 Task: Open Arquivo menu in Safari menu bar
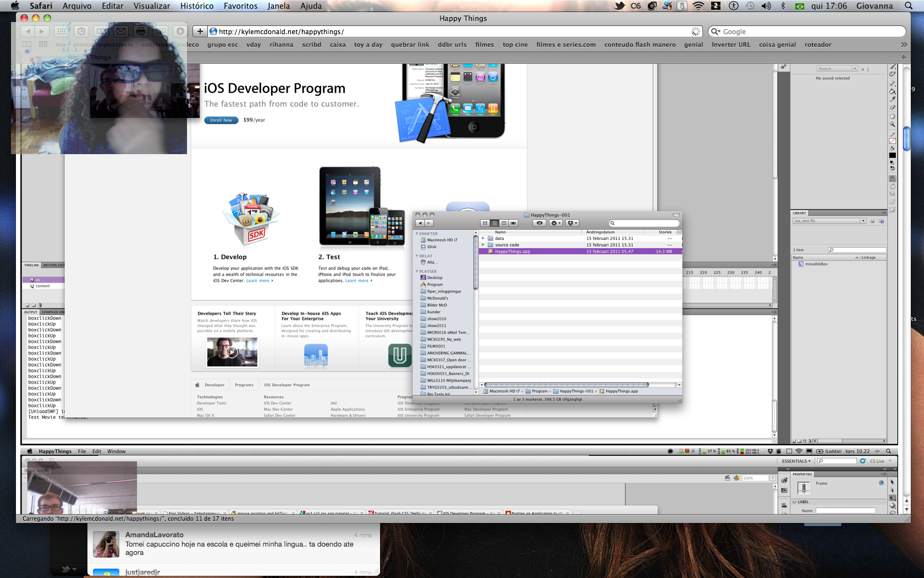click(77, 6)
